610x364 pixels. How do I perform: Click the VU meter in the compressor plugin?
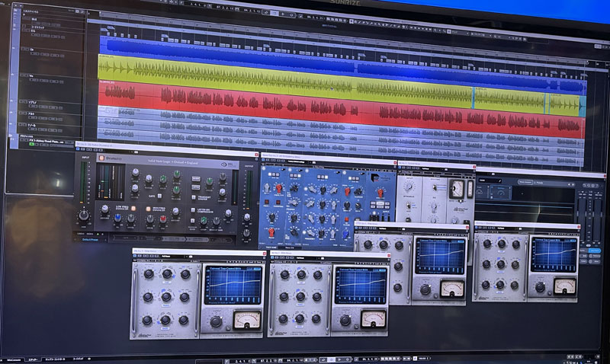(457, 188)
